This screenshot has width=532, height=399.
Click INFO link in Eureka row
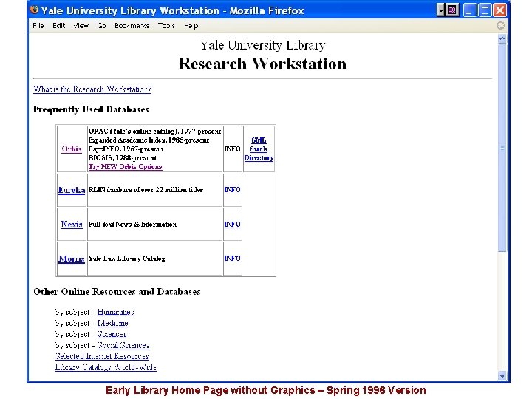tap(233, 190)
